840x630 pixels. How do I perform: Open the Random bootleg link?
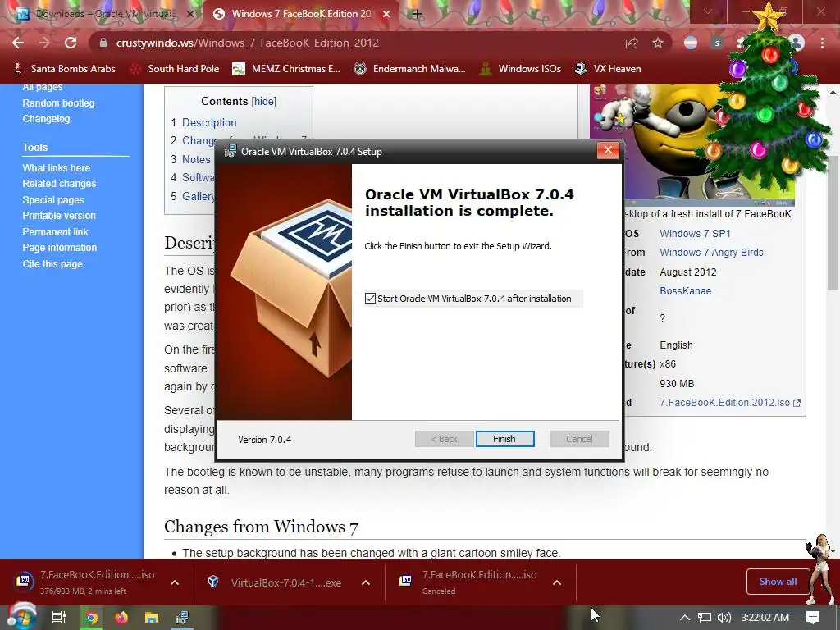[58, 103]
